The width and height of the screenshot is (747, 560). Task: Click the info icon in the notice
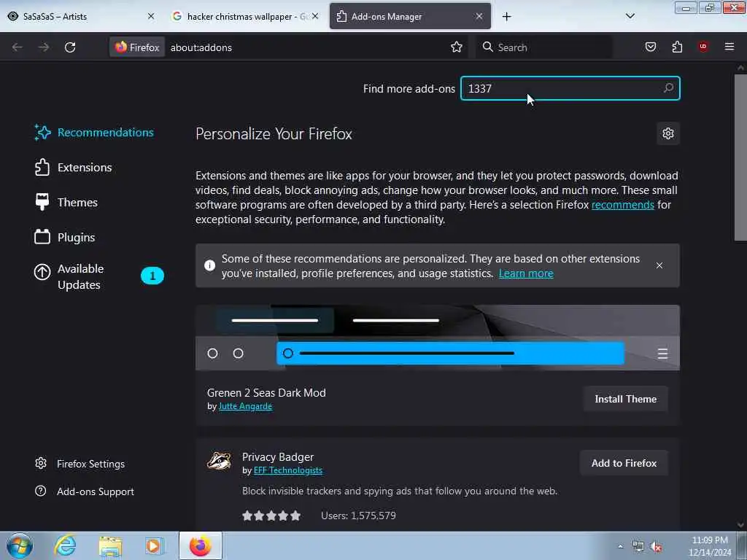pos(209,265)
